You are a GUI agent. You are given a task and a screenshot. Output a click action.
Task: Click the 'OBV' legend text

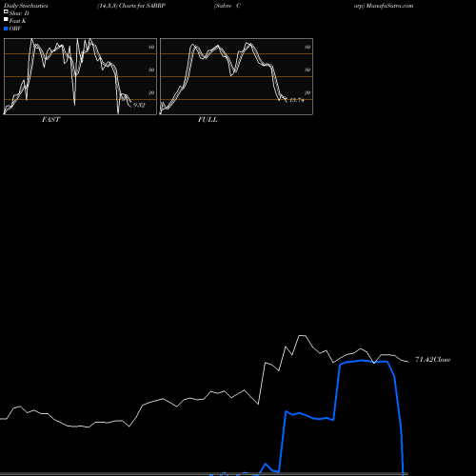point(15,29)
